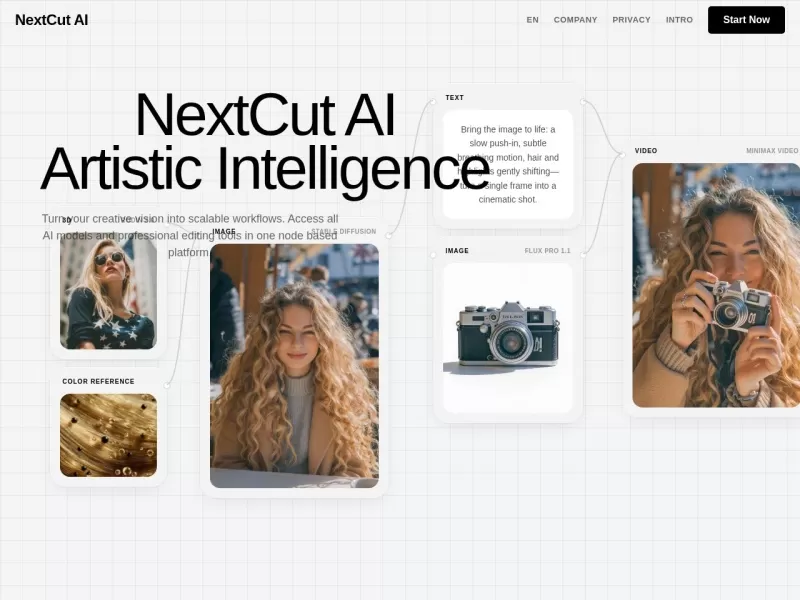800x600 pixels.
Task: Click the Color Reference node connector dot
Action: click(x=167, y=385)
